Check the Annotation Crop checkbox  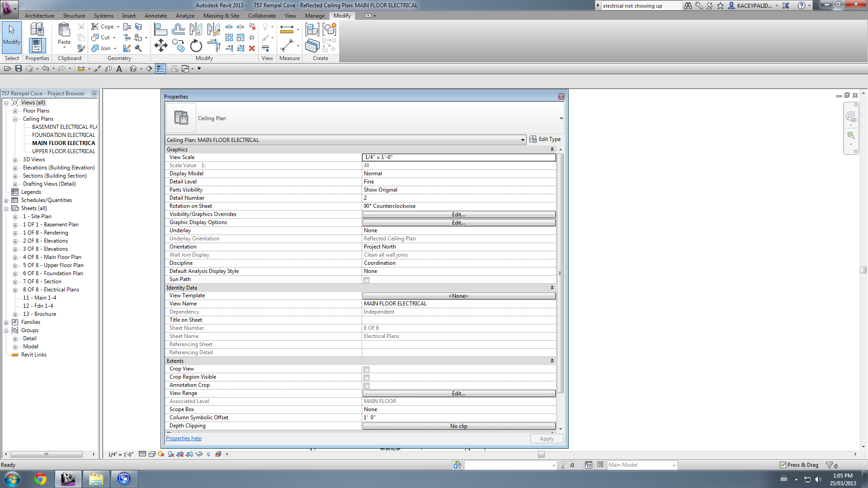(x=367, y=386)
